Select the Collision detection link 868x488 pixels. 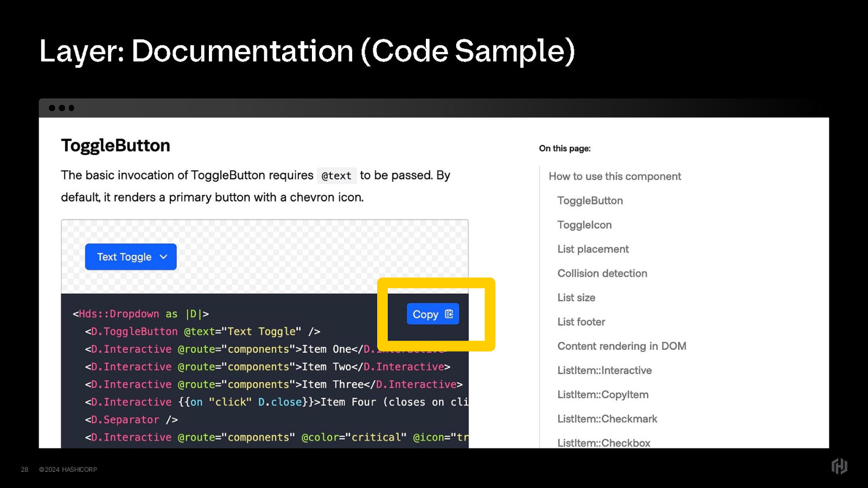[602, 273]
